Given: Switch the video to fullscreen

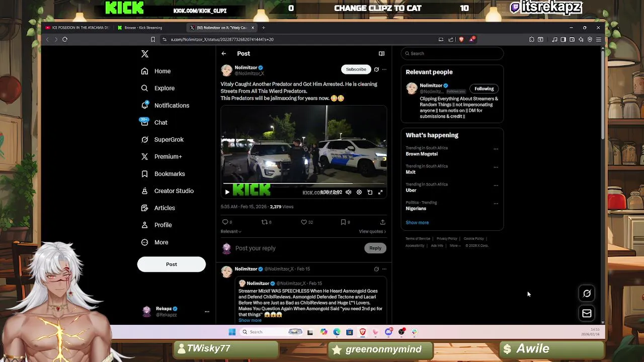Looking at the screenshot, I should pos(380,192).
